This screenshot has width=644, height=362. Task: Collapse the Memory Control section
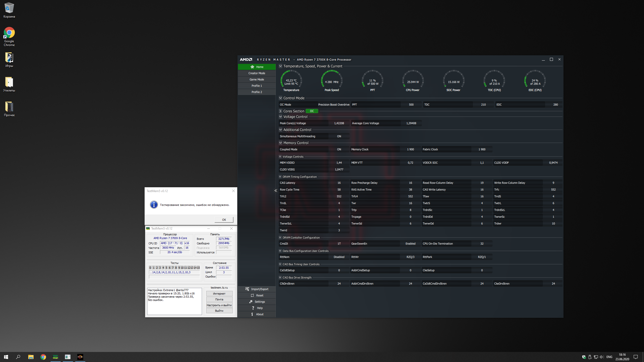click(280, 143)
